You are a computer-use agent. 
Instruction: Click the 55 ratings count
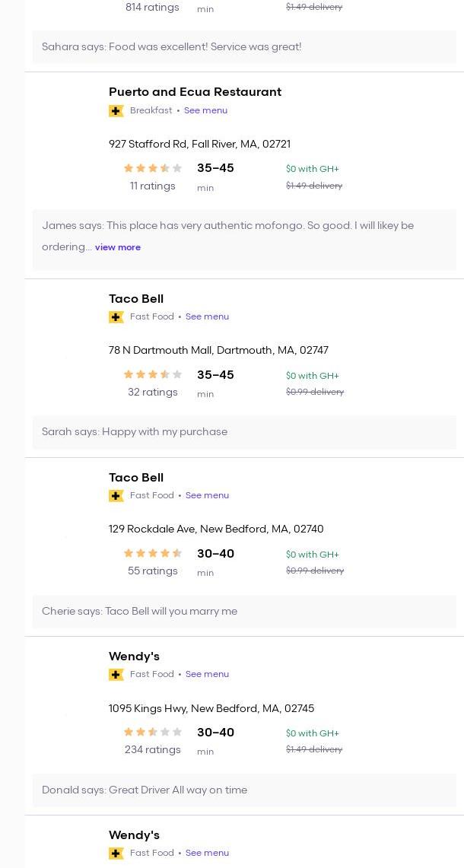[x=152, y=571]
